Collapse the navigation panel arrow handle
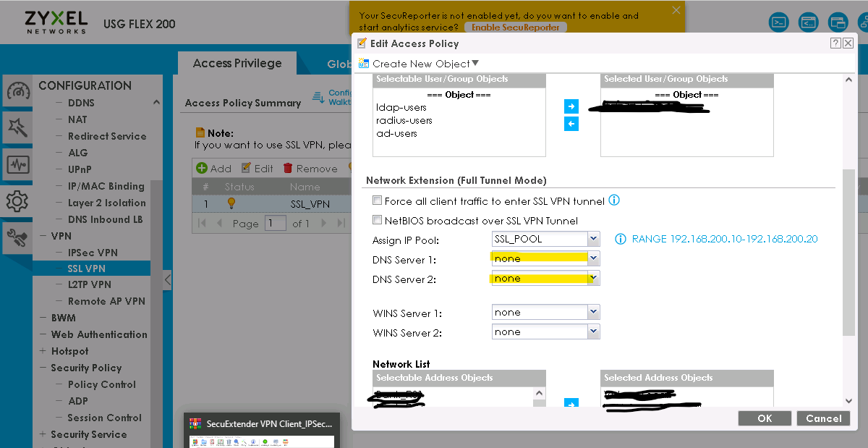 click(168, 279)
